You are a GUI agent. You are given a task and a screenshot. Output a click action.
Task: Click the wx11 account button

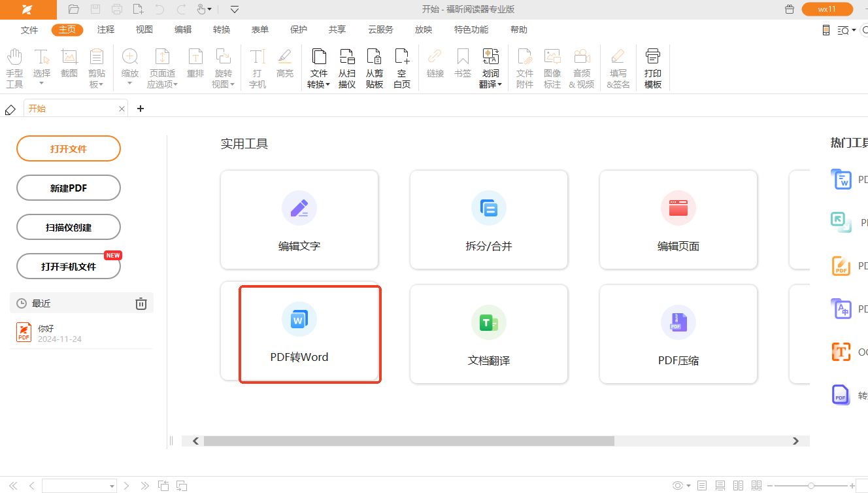click(x=827, y=9)
